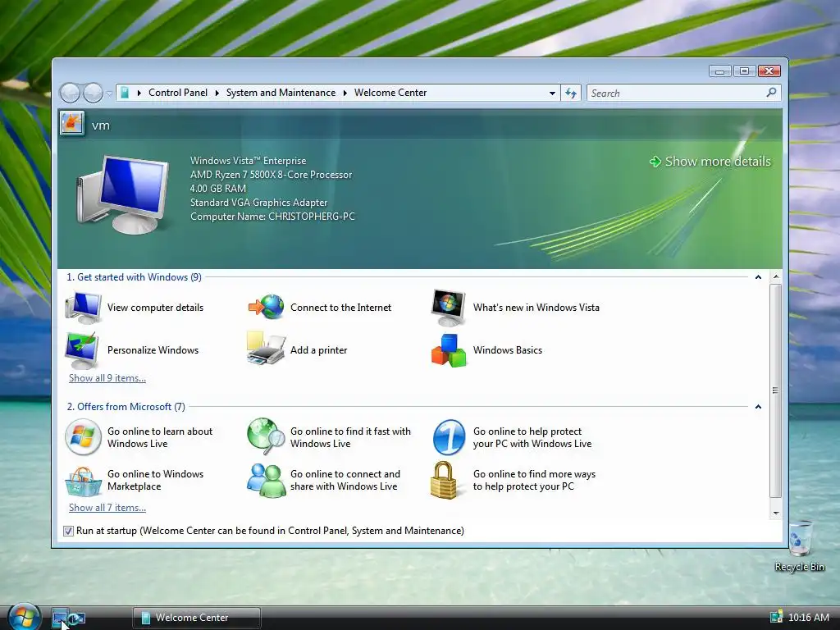Click the Windows Vista Enterprise text
The height and width of the screenshot is (630, 840).
click(x=248, y=161)
